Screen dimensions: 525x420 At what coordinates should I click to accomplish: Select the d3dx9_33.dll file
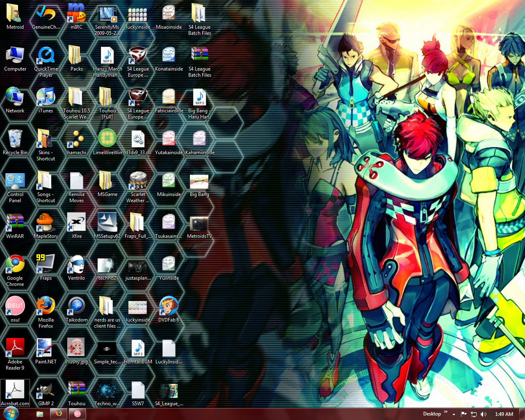tap(138, 142)
